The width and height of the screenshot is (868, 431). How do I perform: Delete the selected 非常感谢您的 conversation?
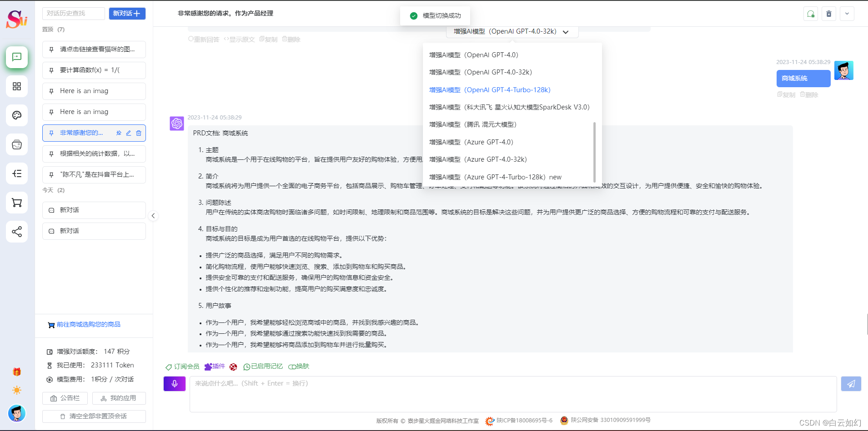pyautogui.click(x=139, y=133)
